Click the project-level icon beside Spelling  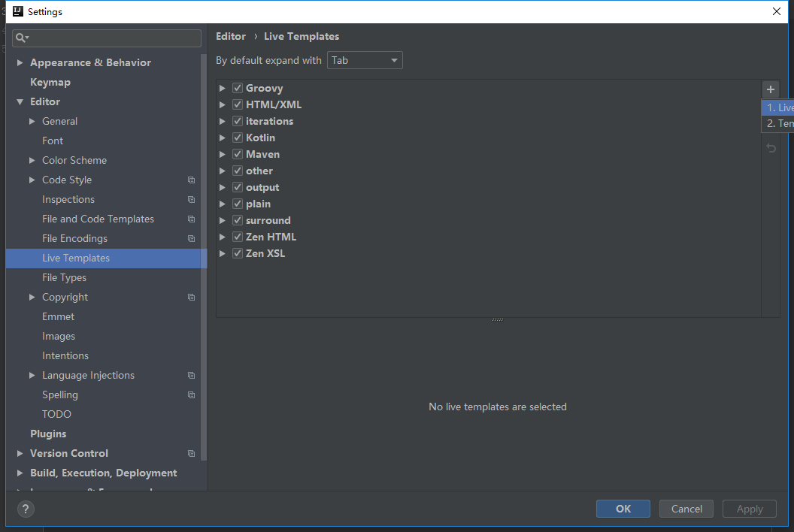pyautogui.click(x=191, y=395)
